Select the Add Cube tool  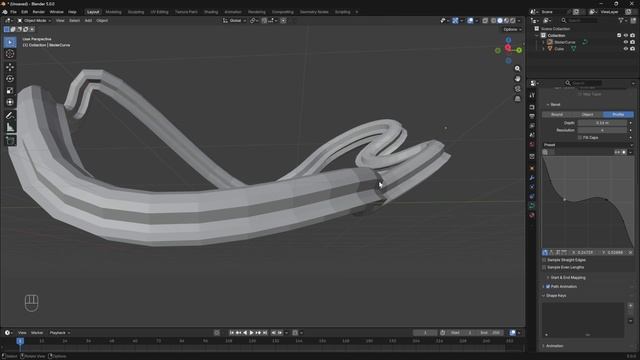tap(10, 141)
